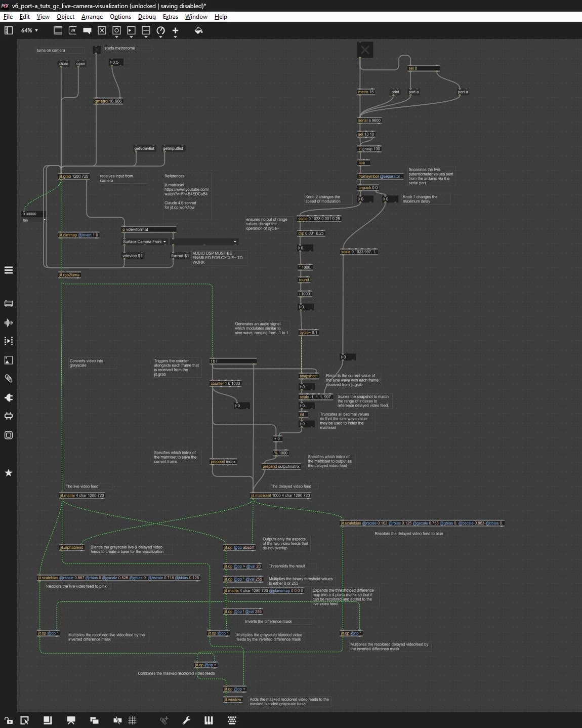Click the 'getinputlist' message box
Image resolution: width=582 pixels, height=728 pixels.
[173, 148]
